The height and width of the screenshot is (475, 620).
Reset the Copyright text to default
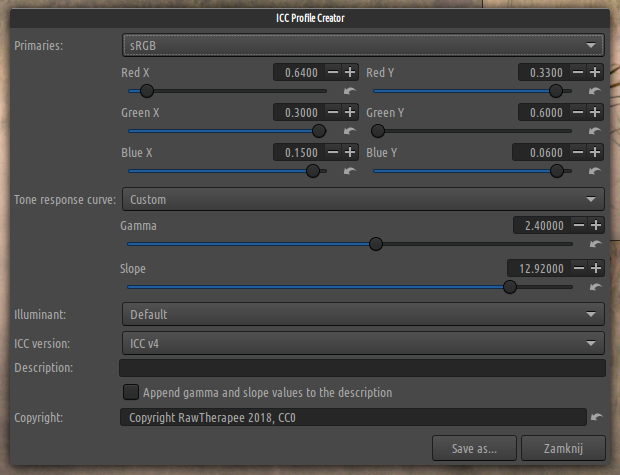pyautogui.click(x=597, y=417)
